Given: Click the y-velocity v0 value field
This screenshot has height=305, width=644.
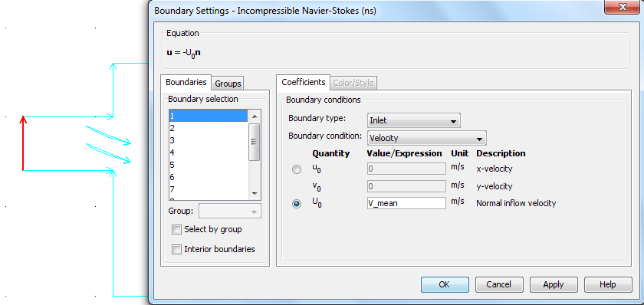Looking at the screenshot, I should click(x=406, y=186).
